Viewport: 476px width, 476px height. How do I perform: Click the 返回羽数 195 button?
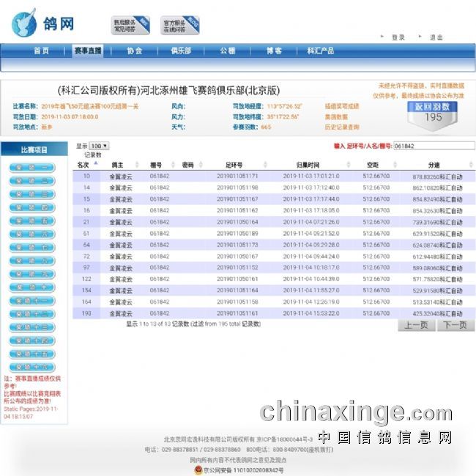click(433, 112)
